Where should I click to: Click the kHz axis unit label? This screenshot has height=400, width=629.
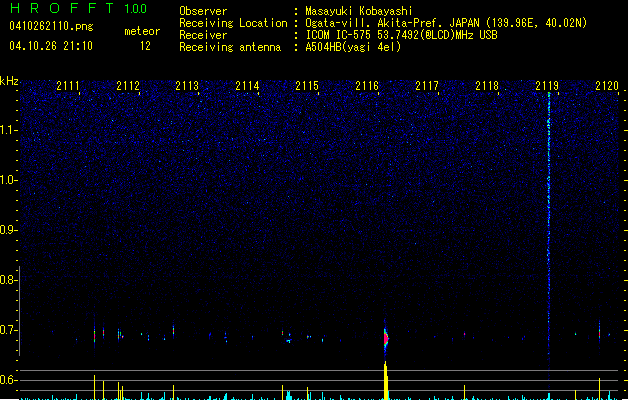(x=9, y=81)
